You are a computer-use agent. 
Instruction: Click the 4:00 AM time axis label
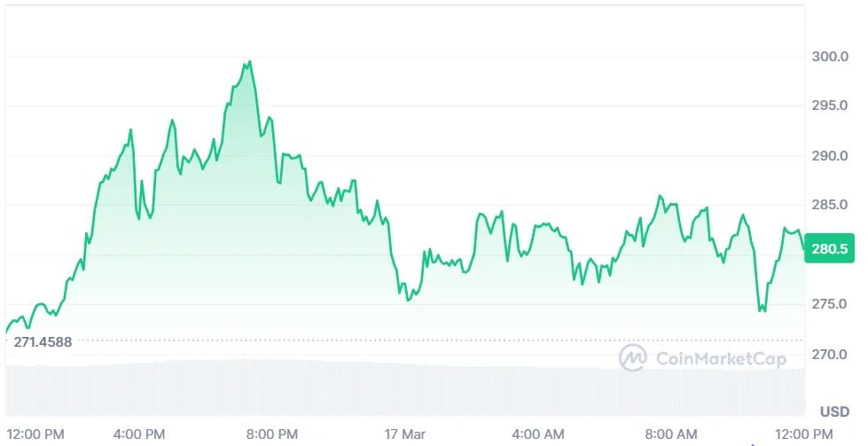click(x=539, y=434)
